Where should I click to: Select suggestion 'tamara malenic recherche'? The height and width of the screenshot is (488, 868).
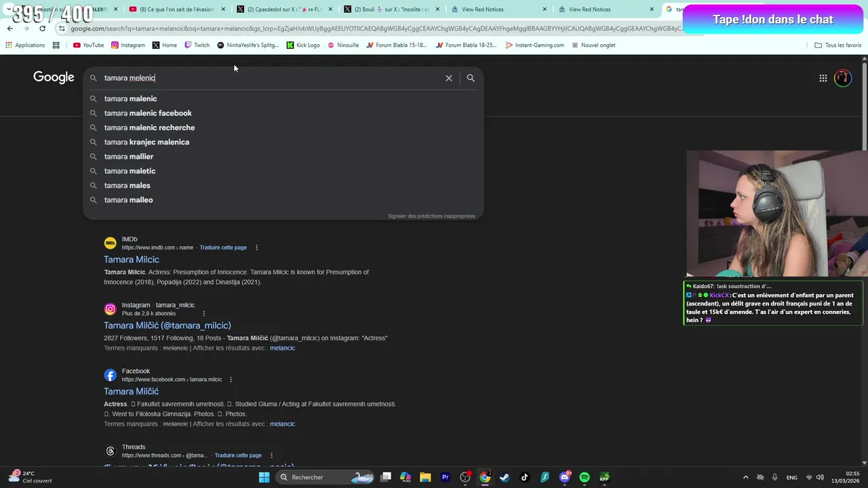tap(283, 127)
